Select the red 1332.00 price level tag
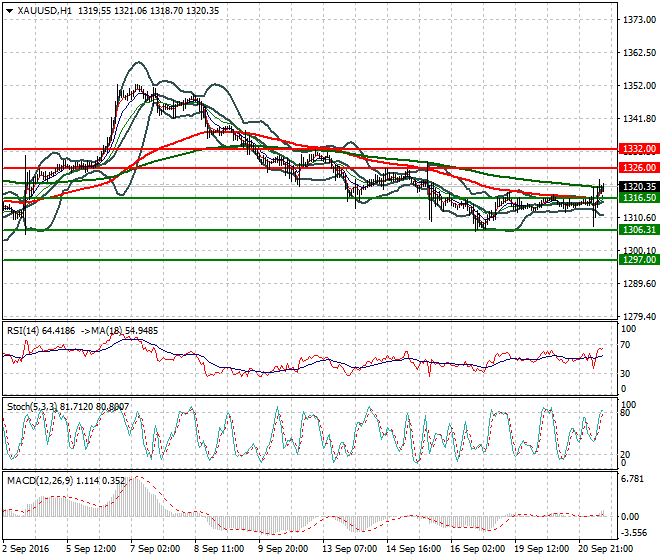 click(x=638, y=148)
